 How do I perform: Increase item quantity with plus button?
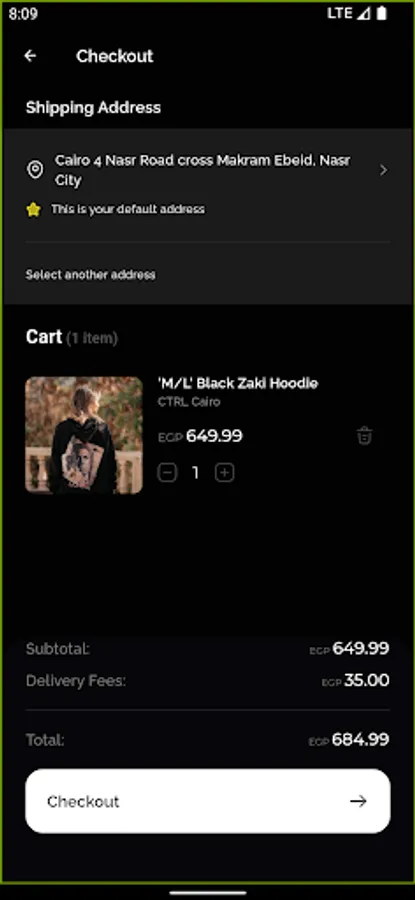point(224,473)
